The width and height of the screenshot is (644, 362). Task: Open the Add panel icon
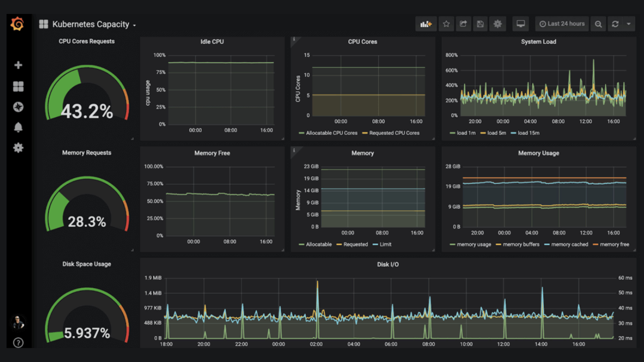(425, 24)
